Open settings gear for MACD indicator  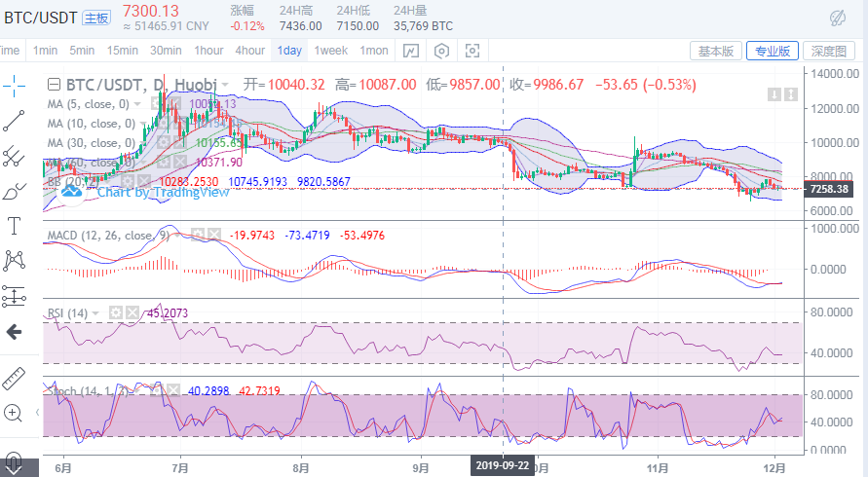click(198, 235)
